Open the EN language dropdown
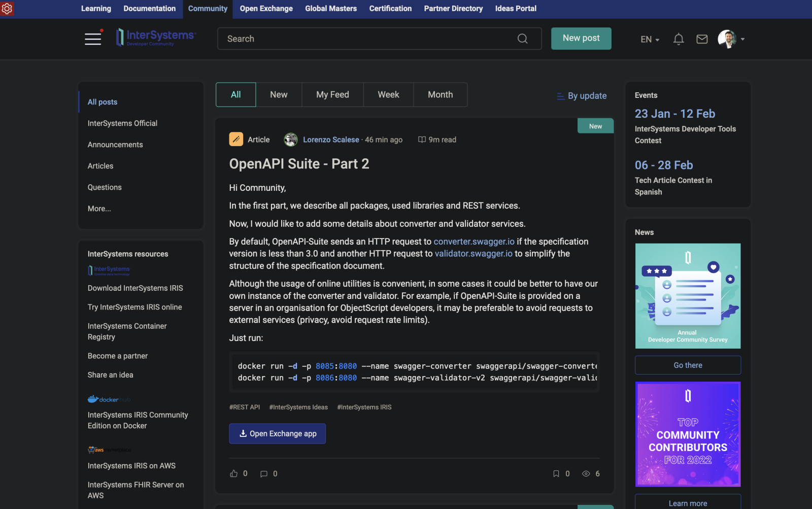The width and height of the screenshot is (812, 509). point(650,39)
